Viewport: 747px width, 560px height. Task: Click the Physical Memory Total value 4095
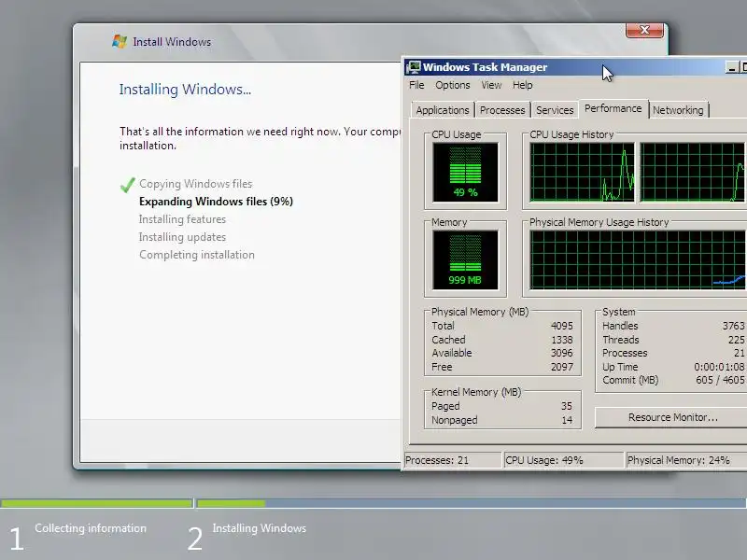point(562,326)
